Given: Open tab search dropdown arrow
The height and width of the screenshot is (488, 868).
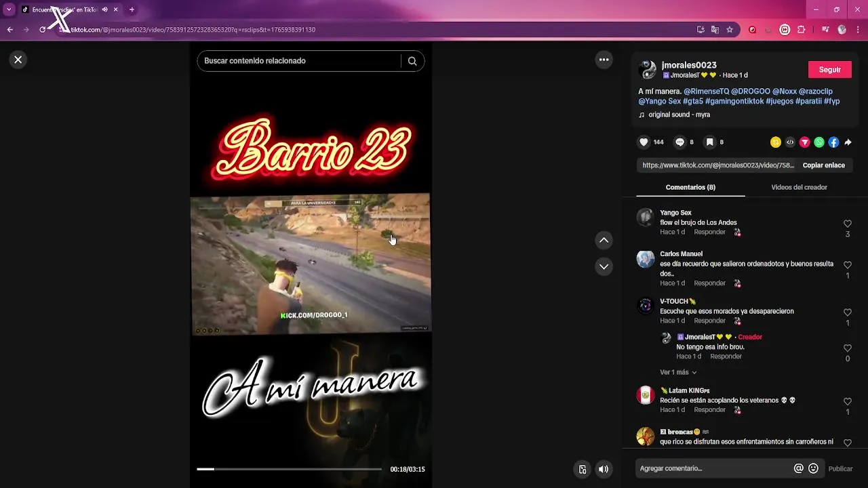Looking at the screenshot, I should click(9, 9).
